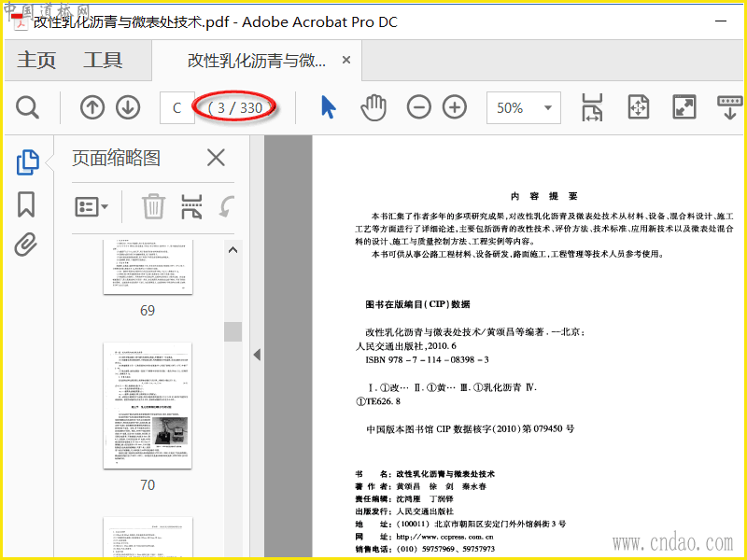Screen dimensions: 747x560
Task: Click the thumbnail panel page-size icon
Action: (x=191, y=206)
